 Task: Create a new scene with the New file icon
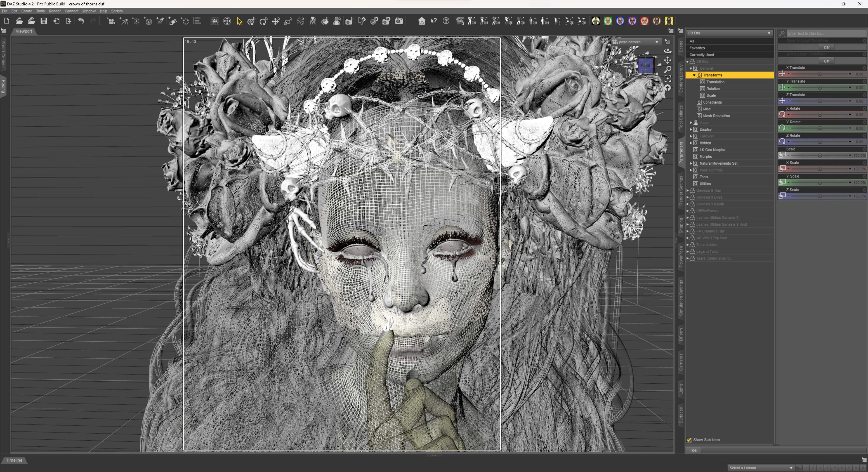[x=6, y=21]
